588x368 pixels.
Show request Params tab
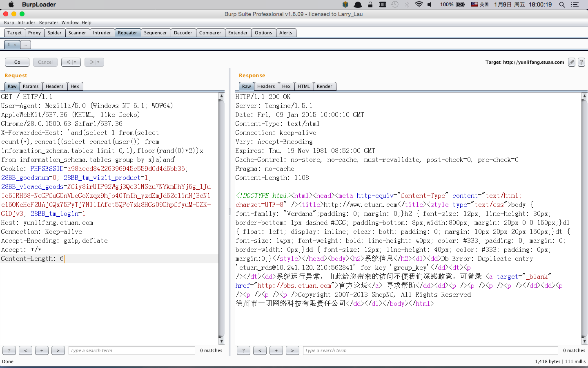coord(31,86)
